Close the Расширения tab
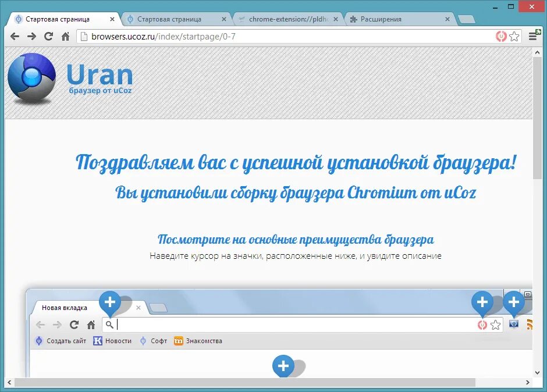Viewport: 547px width, 392px height. 447,20
